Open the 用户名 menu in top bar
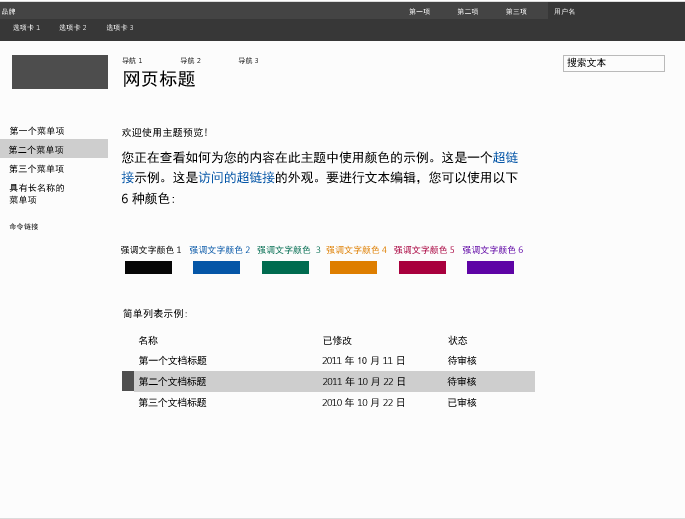Viewport: 685px width, 519px height. click(x=565, y=12)
